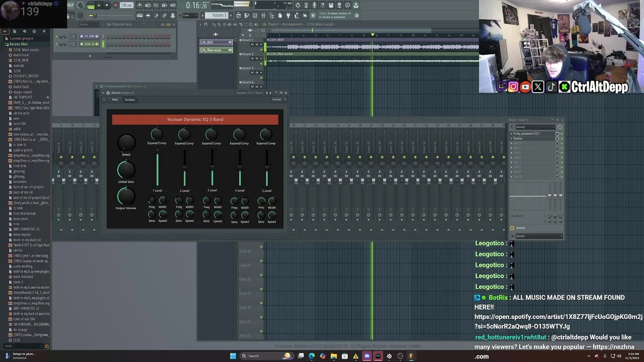Expand the Patcher slot arrow in Mixer

(x=511, y=138)
